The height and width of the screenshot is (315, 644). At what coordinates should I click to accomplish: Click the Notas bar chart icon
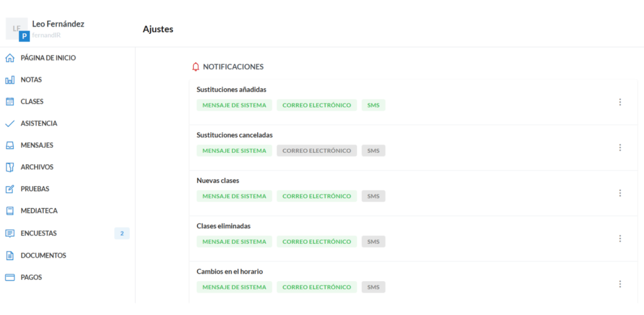click(x=9, y=80)
